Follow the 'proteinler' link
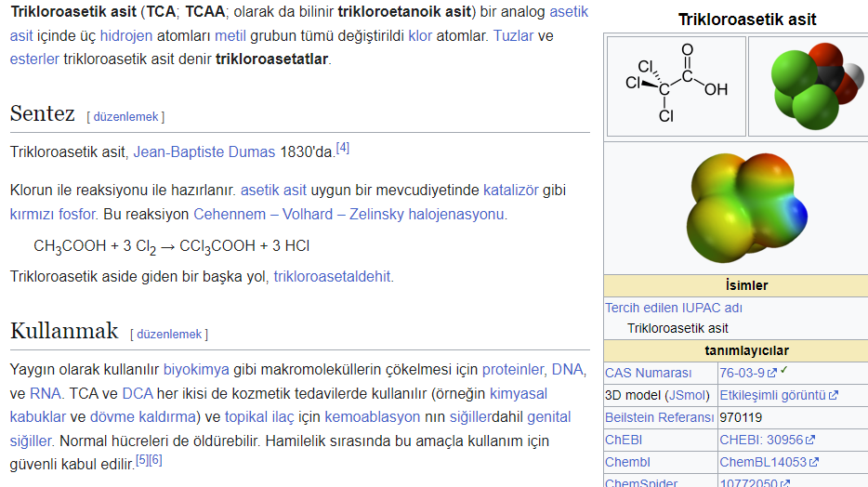The height and width of the screenshot is (487, 868). 513,370
